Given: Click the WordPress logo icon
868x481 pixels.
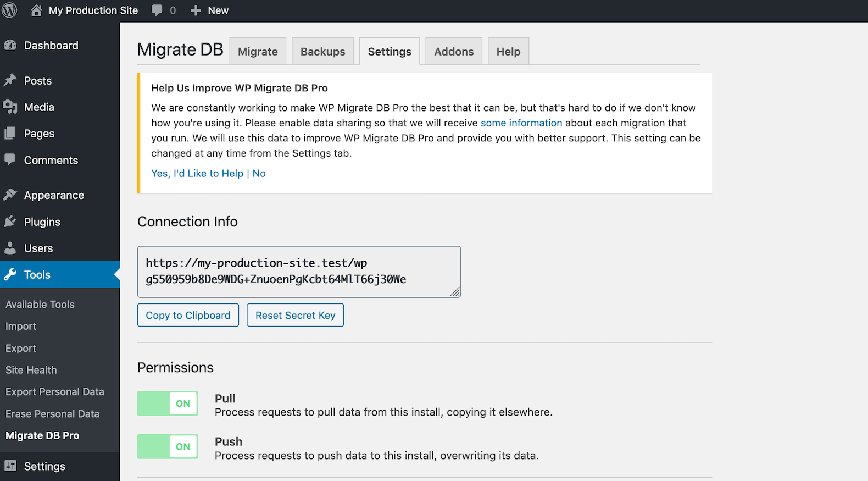Looking at the screenshot, I should coord(10,10).
